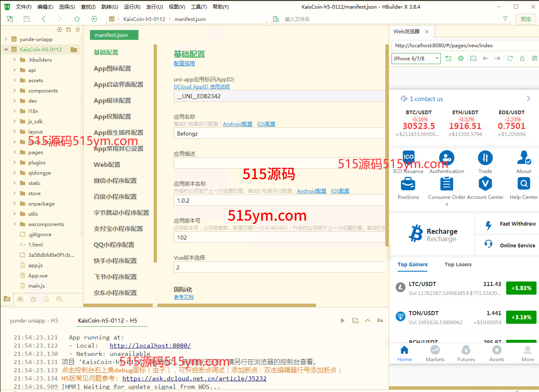Expand the pages folder
The image size is (539, 392).
tap(14, 152)
